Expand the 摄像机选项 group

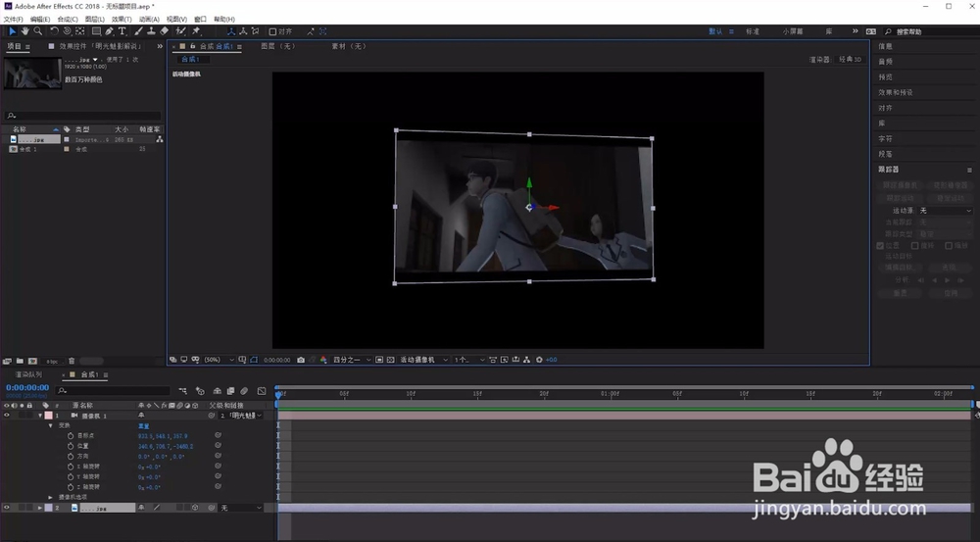[x=51, y=497]
